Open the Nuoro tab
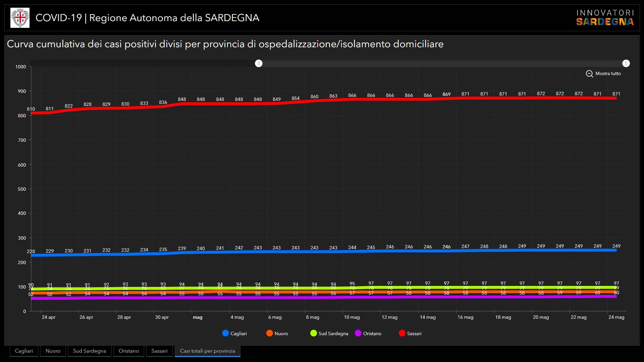 [53, 351]
